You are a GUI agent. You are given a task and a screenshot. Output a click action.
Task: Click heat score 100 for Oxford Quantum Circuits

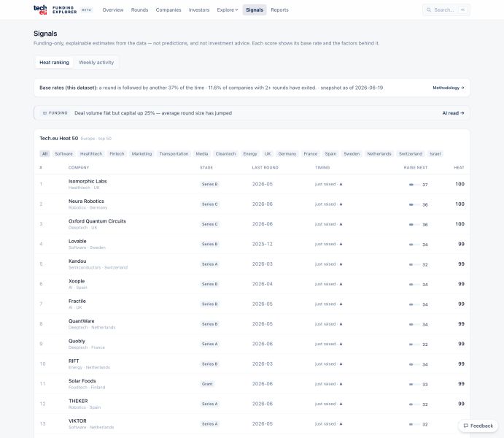[x=460, y=224]
